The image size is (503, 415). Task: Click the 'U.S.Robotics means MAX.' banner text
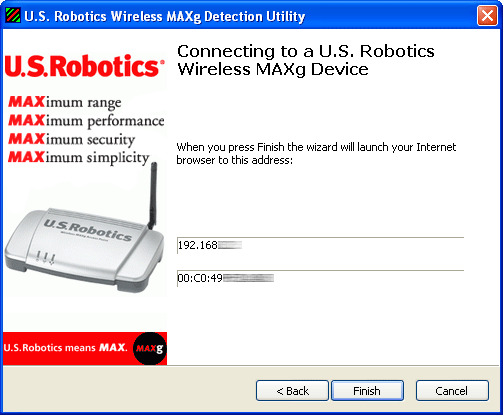(x=65, y=348)
